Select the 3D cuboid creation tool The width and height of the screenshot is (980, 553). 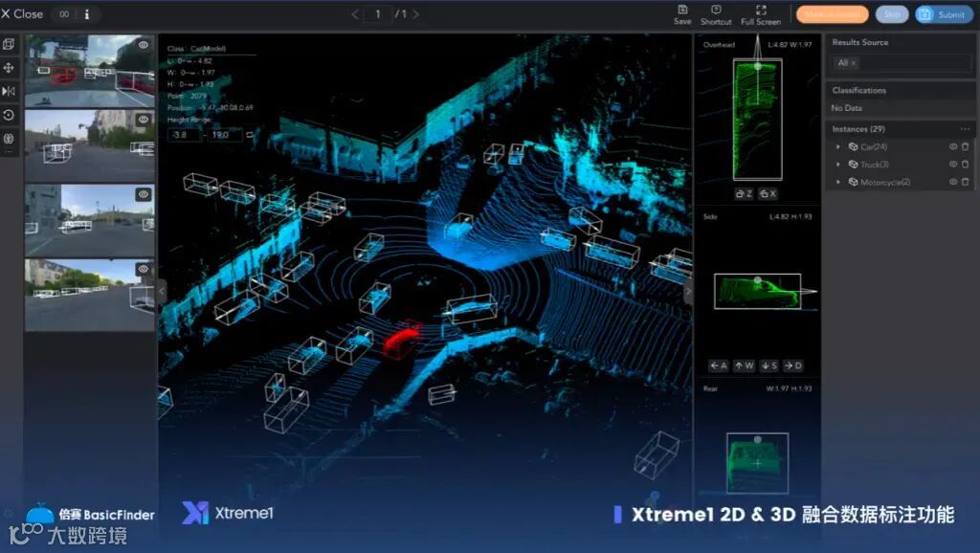coord(9,44)
